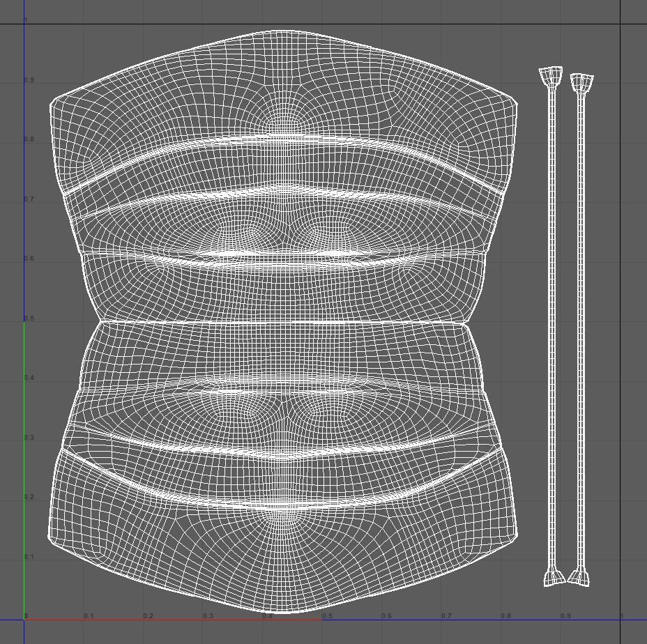
Task: Click the '0.5' label on horizontal U axis
Action: (327, 616)
